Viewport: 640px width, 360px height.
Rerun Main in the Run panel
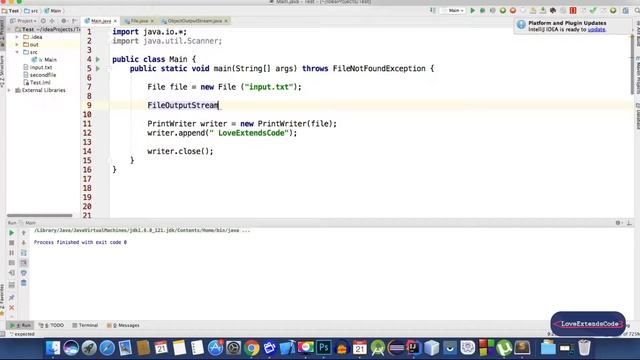pos(11,233)
